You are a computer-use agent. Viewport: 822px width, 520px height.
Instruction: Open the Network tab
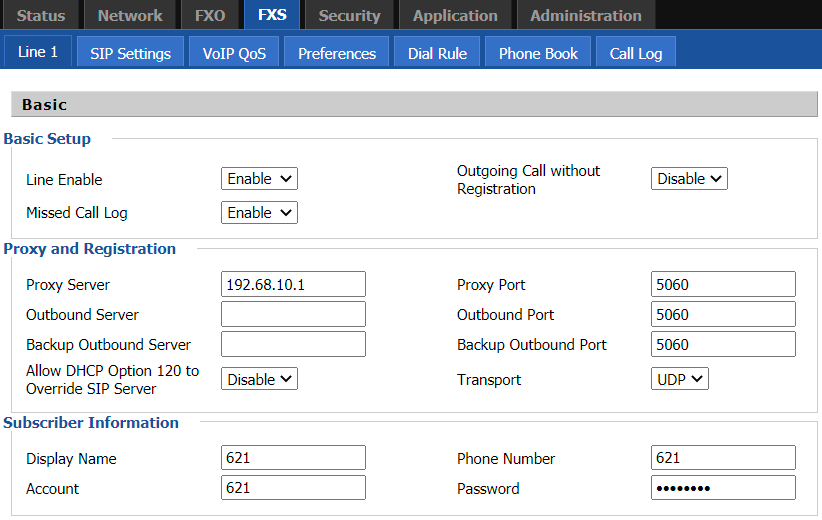[130, 15]
